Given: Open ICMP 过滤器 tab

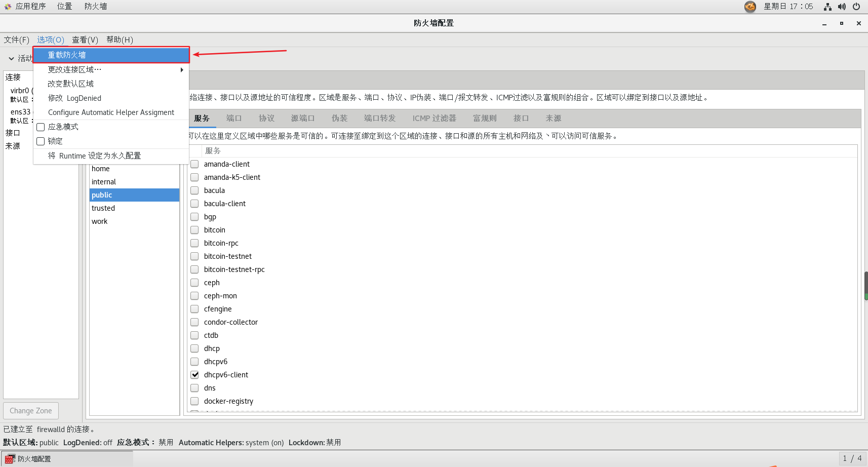Looking at the screenshot, I should [x=434, y=118].
